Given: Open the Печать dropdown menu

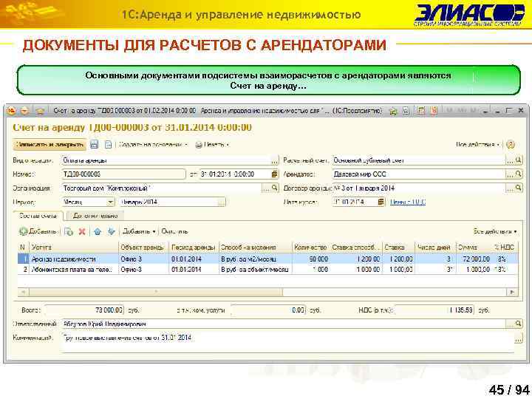Looking at the screenshot, I should pos(212,145).
